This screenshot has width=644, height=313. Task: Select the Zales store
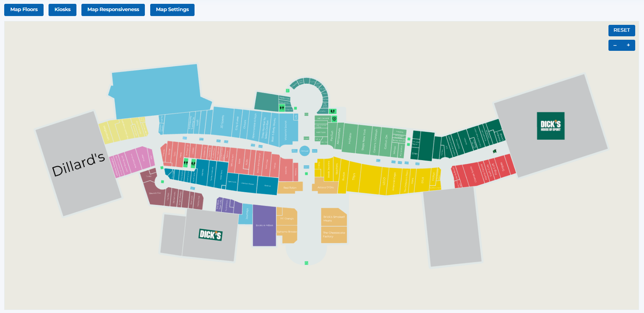click(415, 154)
